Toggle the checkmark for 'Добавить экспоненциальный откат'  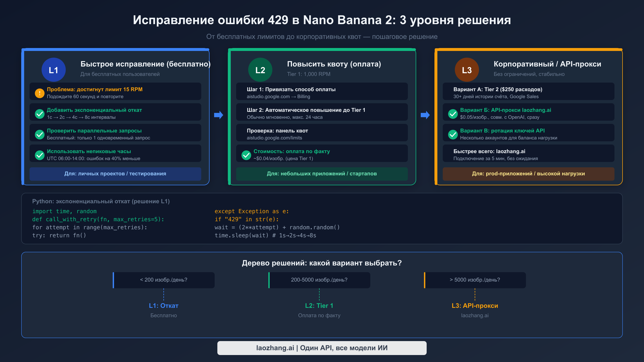pyautogui.click(x=40, y=114)
